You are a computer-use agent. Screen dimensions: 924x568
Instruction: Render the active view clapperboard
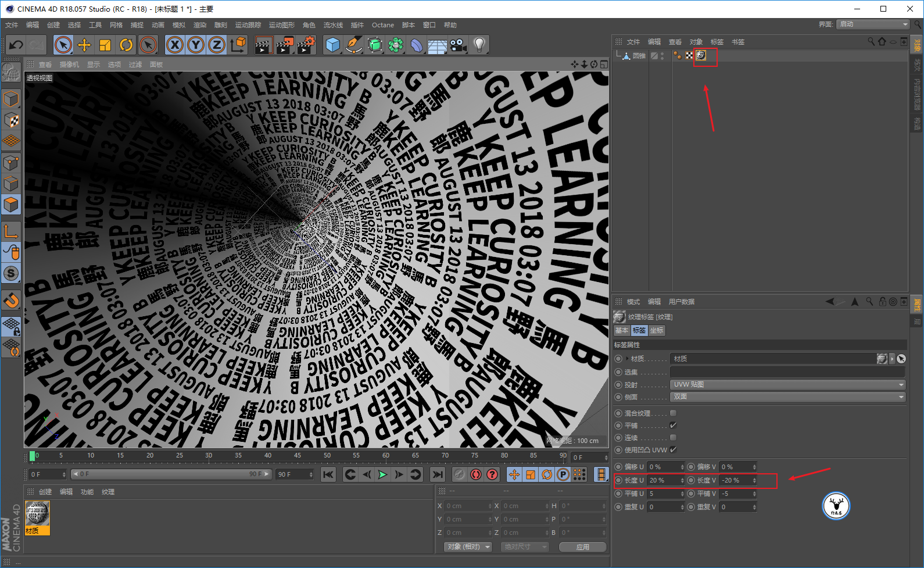[x=264, y=45]
